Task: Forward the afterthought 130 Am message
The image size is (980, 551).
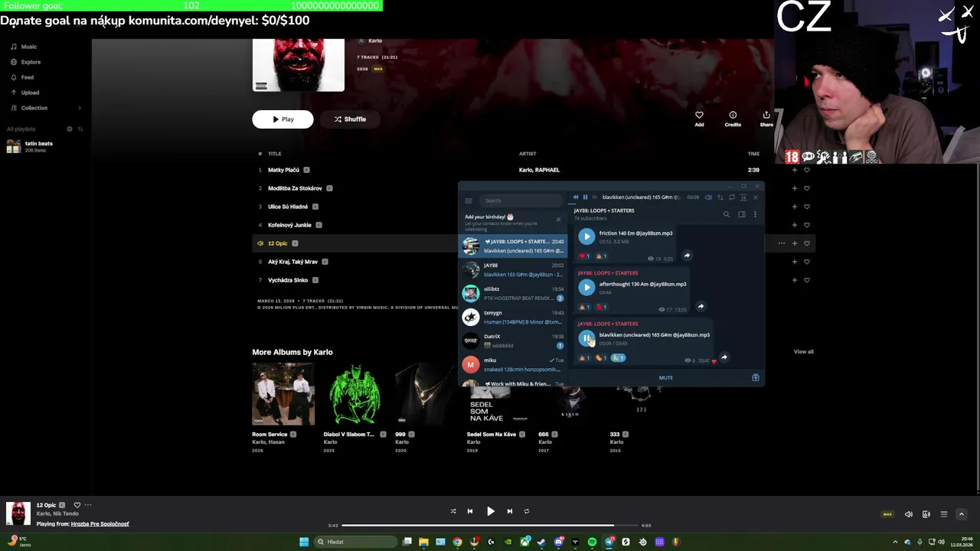Action: (x=701, y=306)
